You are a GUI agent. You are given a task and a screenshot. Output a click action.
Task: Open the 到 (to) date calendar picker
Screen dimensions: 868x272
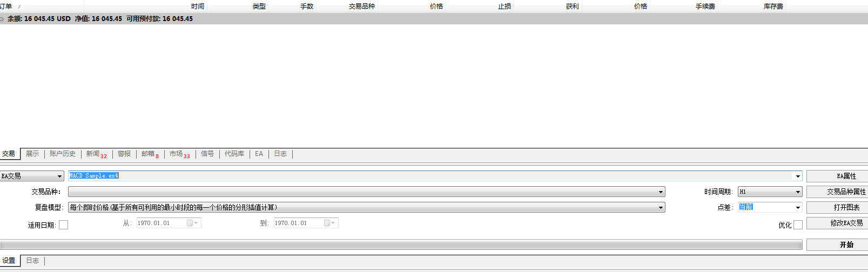(329, 223)
